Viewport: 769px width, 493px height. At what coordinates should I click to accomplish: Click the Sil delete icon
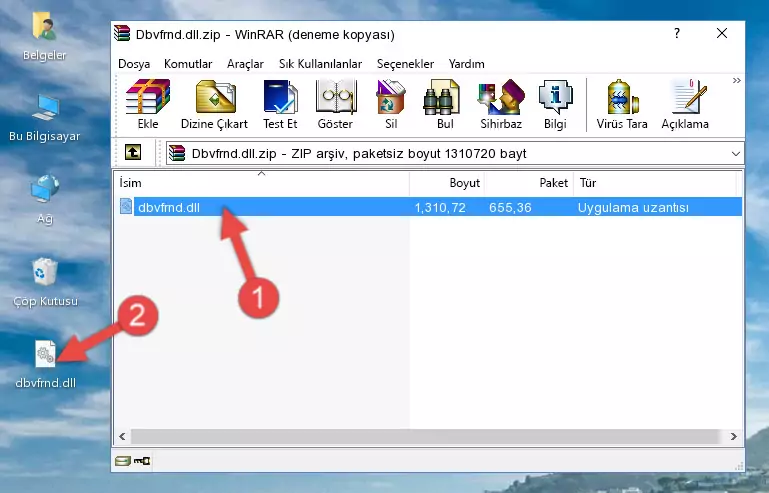391,104
